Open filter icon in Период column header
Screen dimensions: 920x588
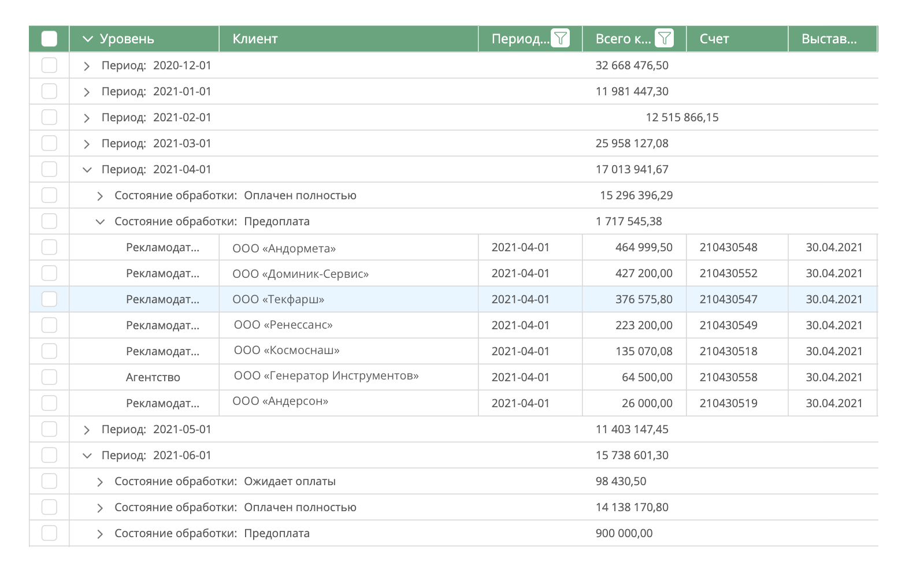click(x=560, y=39)
